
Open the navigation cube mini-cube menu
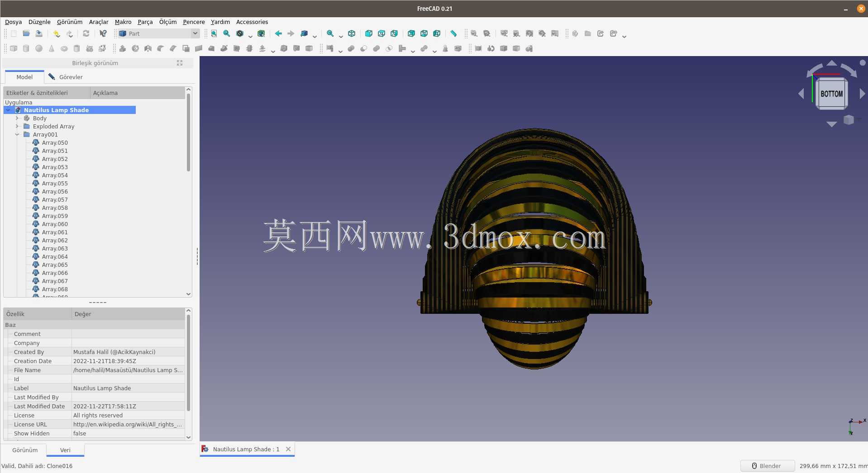[x=849, y=119]
